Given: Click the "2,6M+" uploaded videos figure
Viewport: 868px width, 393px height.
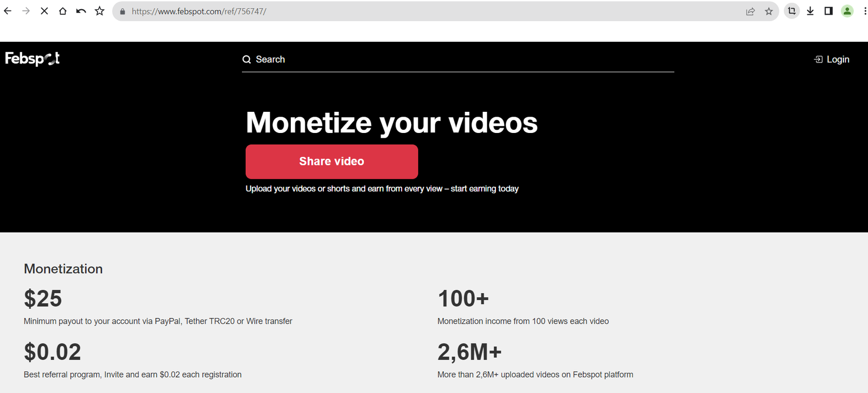Looking at the screenshot, I should pyautogui.click(x=470, y=352).
